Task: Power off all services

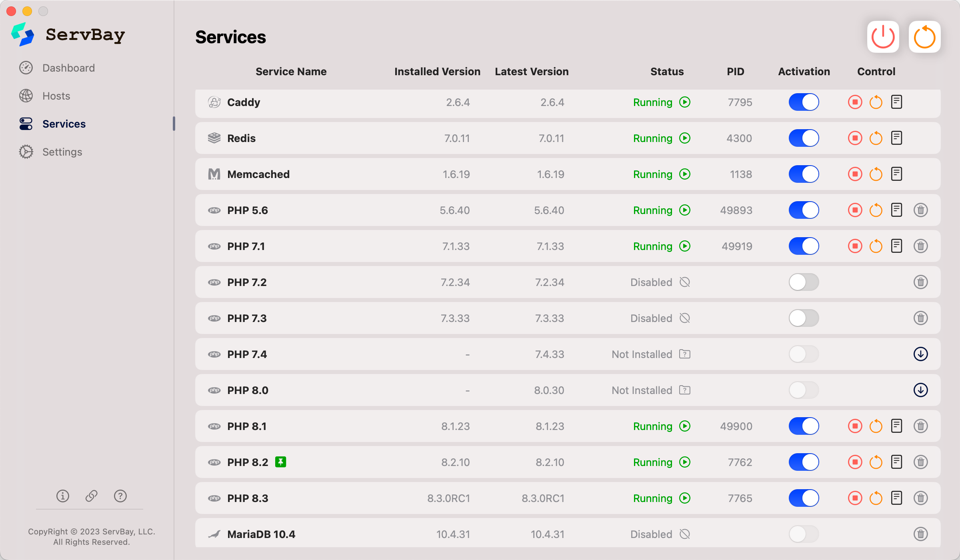Action: [x=882, y=36]
